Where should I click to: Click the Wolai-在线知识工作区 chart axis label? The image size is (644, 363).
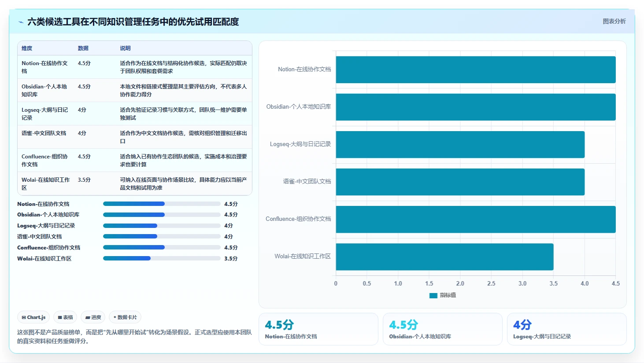302,256
